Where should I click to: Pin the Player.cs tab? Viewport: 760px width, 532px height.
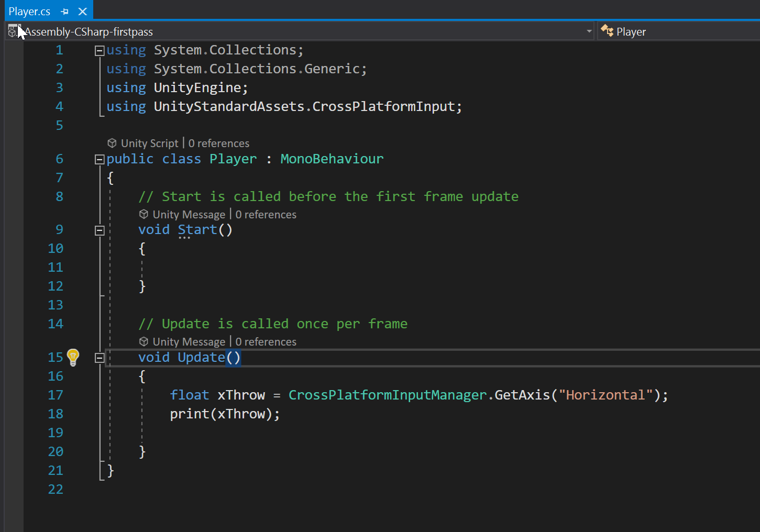64,12
